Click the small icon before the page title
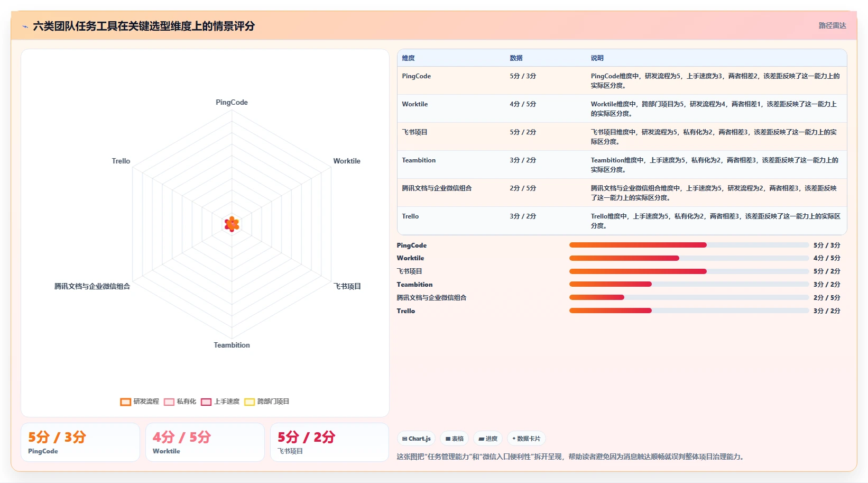 point(25,26)
